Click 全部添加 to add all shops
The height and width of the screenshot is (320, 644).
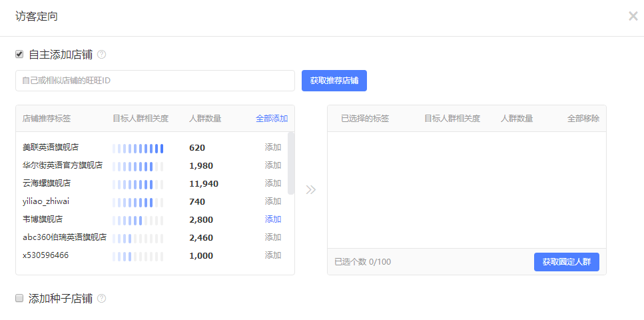click(272, 119)
